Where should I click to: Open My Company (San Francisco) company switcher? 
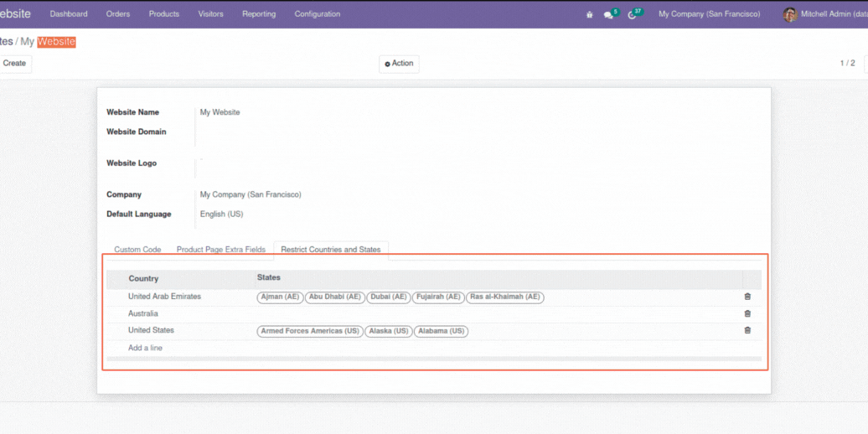[x=709, y=14]
